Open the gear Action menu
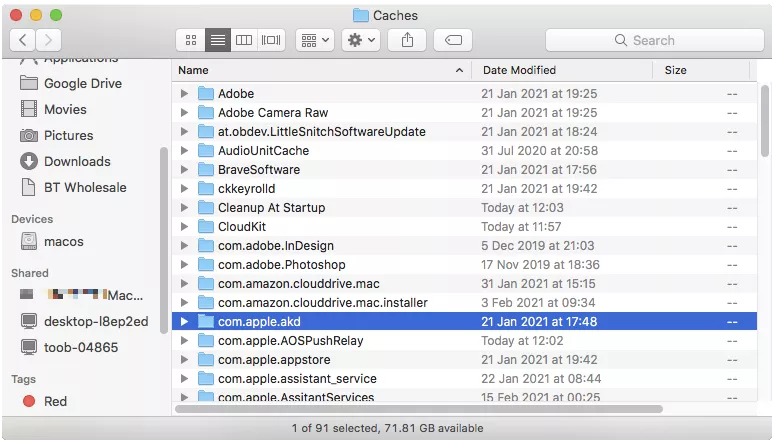This screenshot has width=776, height=444. (360, 40)
